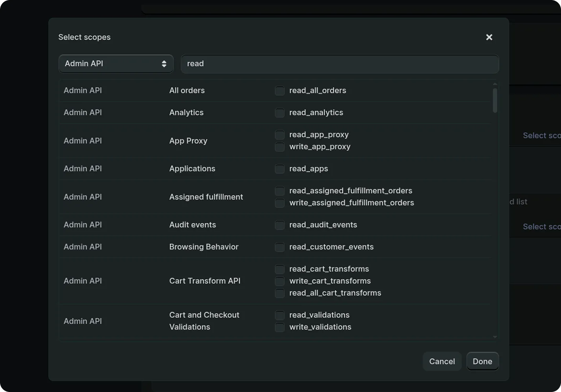Open the Admin API selector dropdown
This screenshot has width=561, height=392.
(x=116, y=64)
